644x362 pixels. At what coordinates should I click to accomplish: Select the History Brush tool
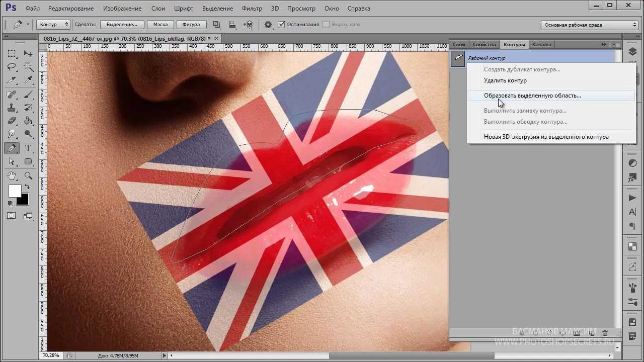(28, 108)
